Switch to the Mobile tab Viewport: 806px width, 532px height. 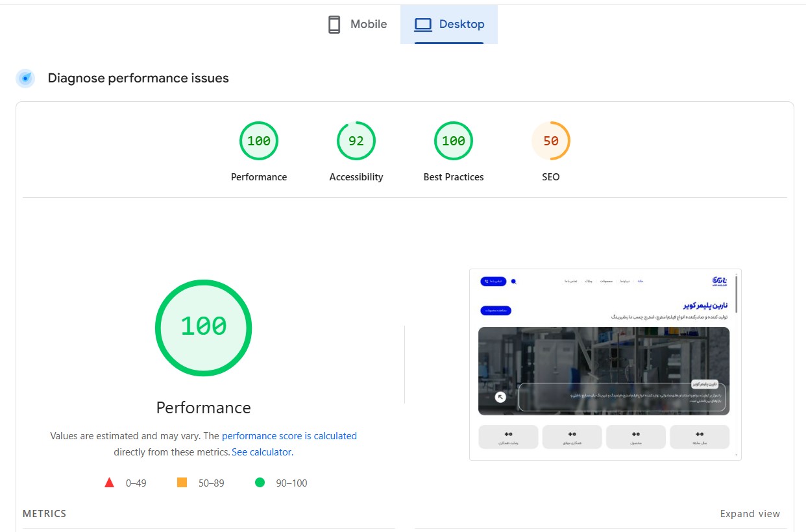tap(357, 25)
